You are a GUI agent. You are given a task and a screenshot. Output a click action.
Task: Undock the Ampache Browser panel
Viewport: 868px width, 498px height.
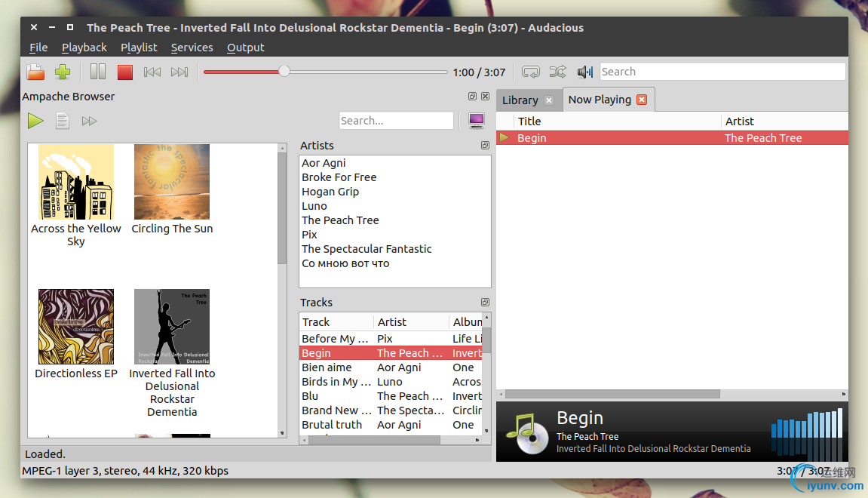pos(472,97)
